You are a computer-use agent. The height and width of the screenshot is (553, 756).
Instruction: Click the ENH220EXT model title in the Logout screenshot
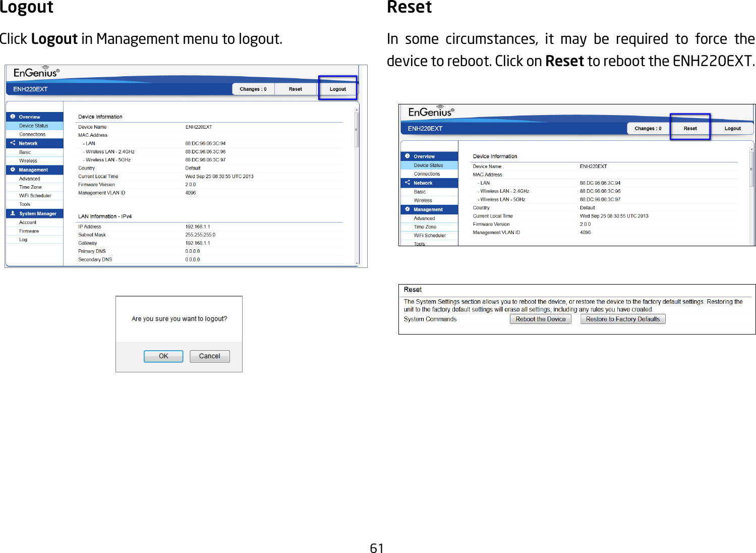point(30,89)
